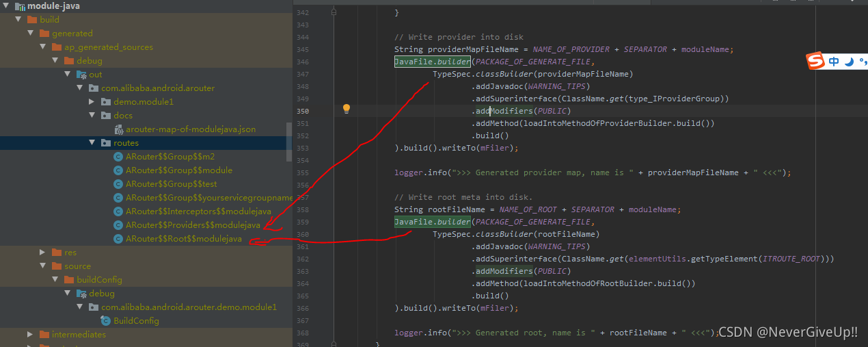This screenshot has width=868, height=347.
Task: Collapse the 'source' folder arrow
Action: pos(42,266)
